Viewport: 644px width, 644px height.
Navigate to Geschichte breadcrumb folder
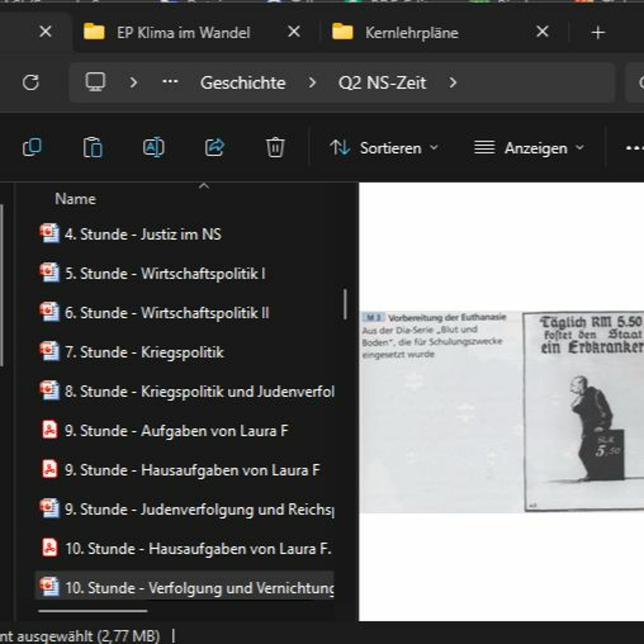[243, 83]
